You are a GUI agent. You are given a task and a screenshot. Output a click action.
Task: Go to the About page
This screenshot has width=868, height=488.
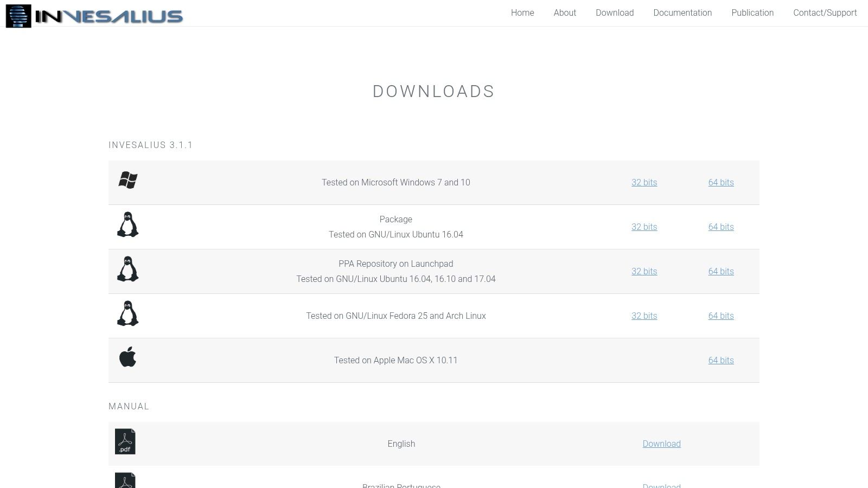[565, 12]
